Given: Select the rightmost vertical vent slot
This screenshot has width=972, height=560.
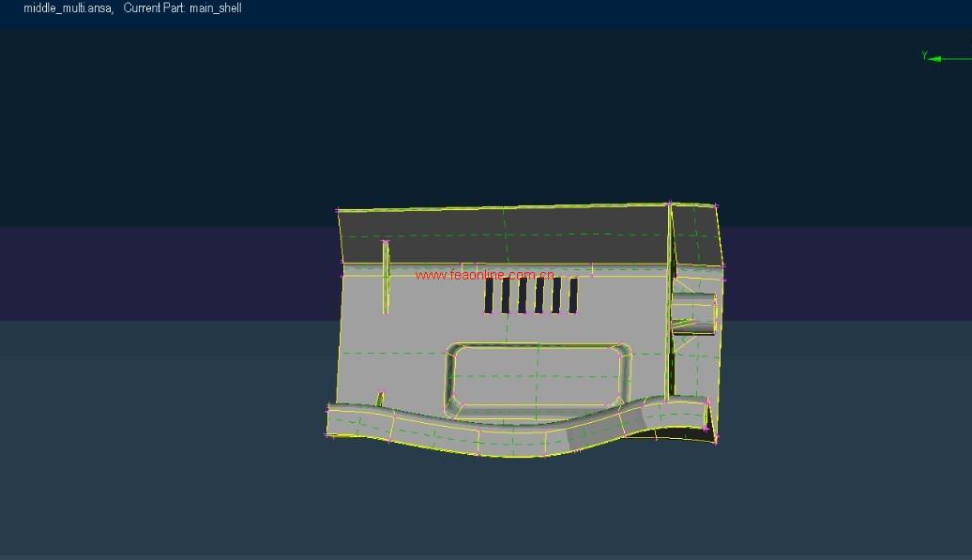Looking at the screenshot, I should (571, 295).
